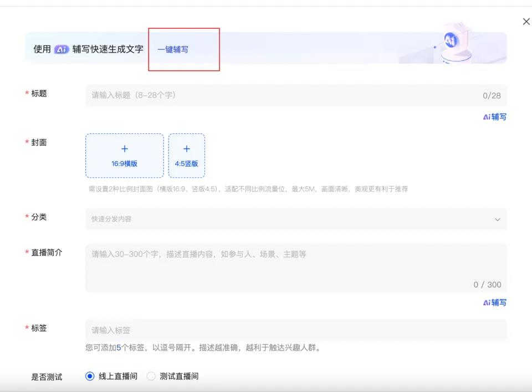Select the 测试直播间 radio option

[x=151, y=376]
